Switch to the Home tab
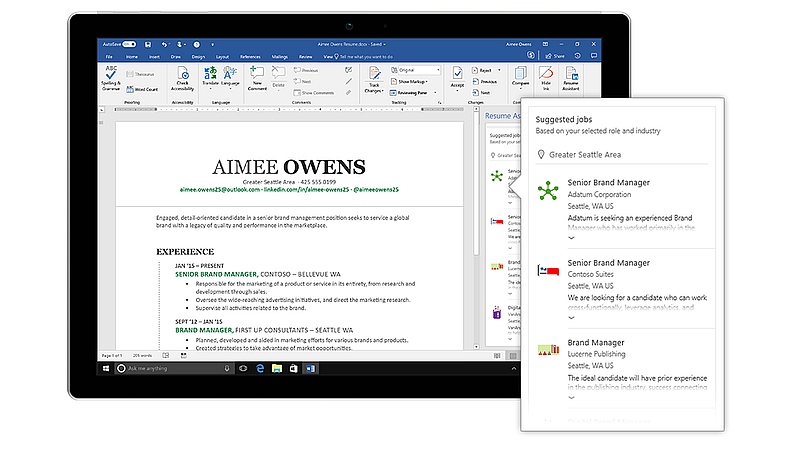Viewport: 800px width, 450px height. 132,57
